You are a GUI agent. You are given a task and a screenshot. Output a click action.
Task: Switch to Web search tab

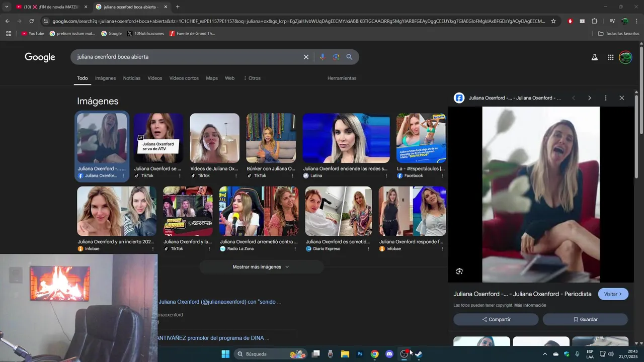(229, 78)
